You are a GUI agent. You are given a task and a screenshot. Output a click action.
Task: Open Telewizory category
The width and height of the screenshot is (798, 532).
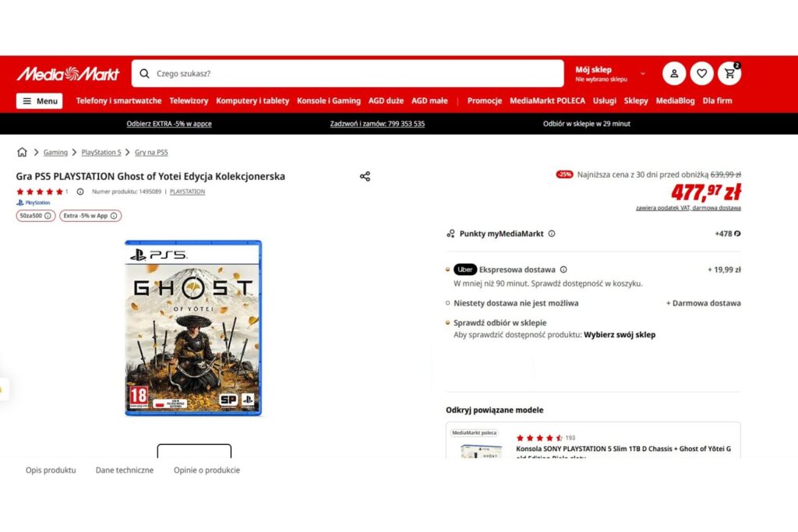point(189,100)
